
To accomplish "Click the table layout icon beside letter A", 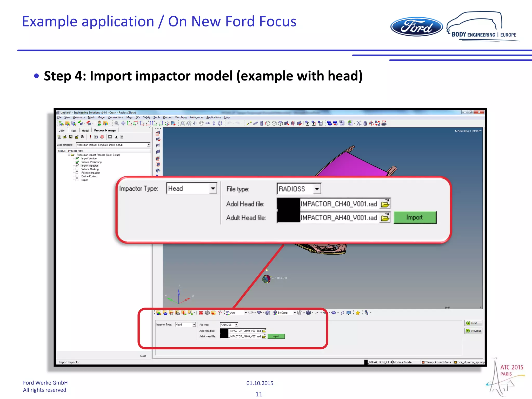I will coord(110,137).
